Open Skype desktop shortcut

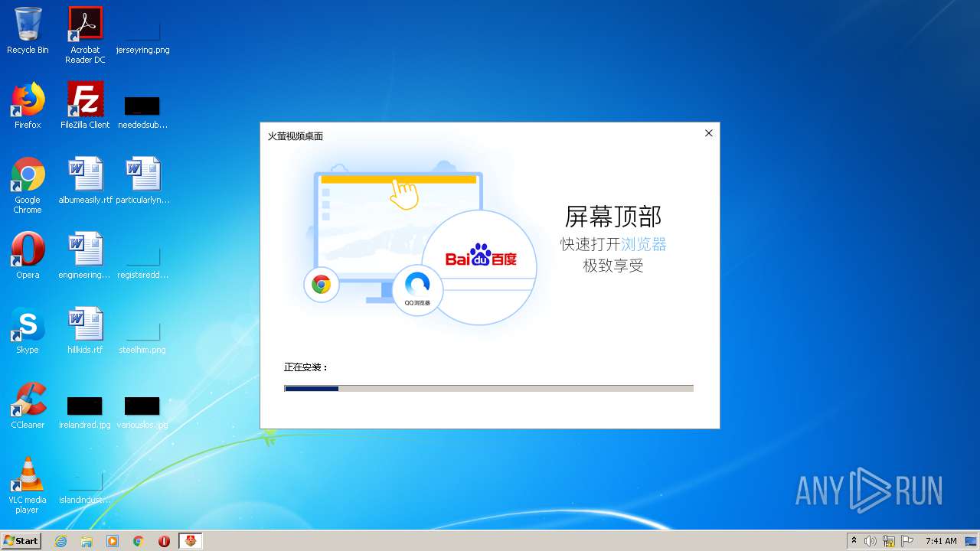[28, 330]
